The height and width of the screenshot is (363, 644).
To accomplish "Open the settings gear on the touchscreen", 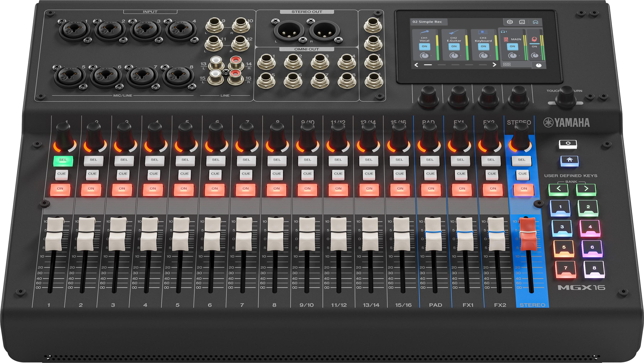I will click(x=510, y=22).
